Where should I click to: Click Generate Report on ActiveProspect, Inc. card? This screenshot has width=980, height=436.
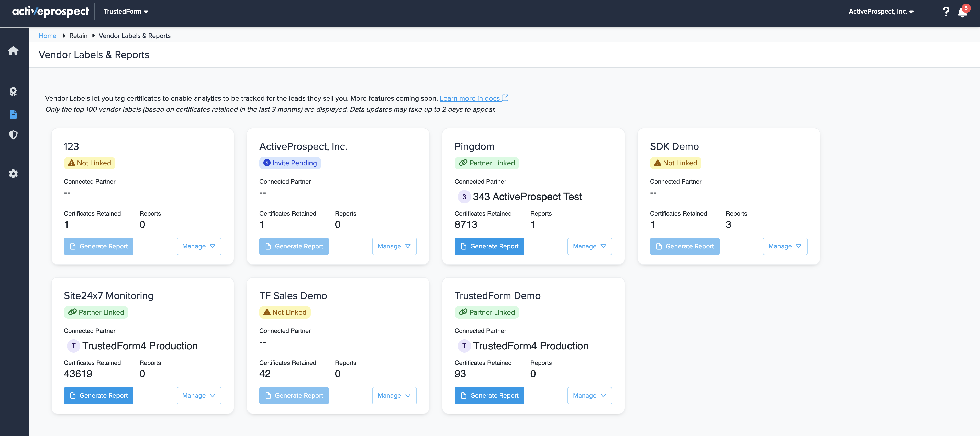click(x=294, y=246)
